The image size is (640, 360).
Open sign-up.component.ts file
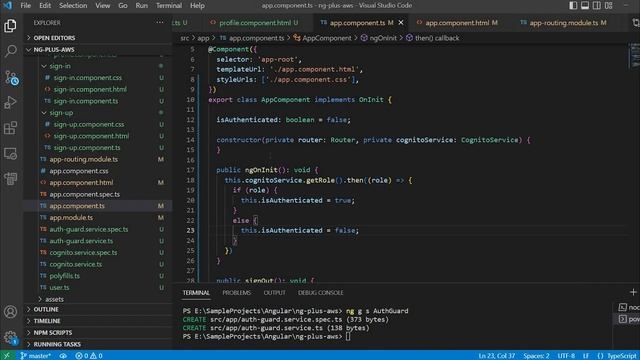pos(98,147)
